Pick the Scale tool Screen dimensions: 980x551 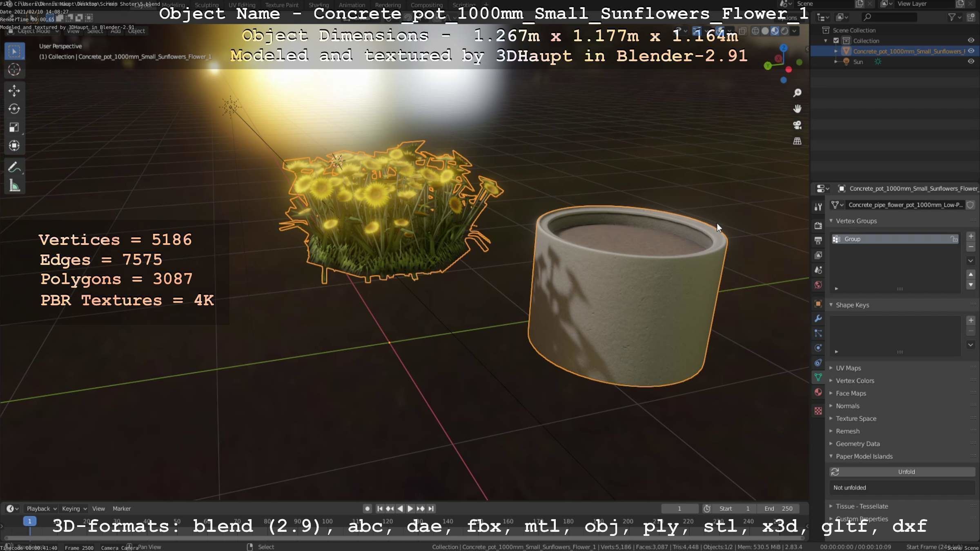[14, 127]
